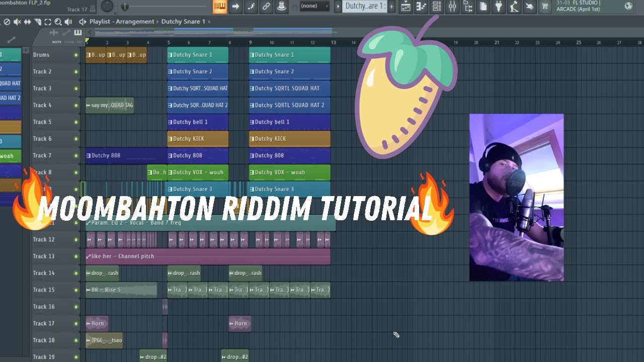Open the Dutchy..are 1 pattern selector
Screen dimensions: 644x362
click(x=364, y=7)
